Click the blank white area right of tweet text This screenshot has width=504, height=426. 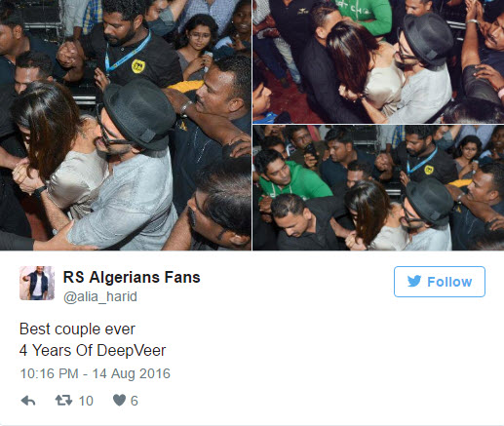[x=325, y=341]
